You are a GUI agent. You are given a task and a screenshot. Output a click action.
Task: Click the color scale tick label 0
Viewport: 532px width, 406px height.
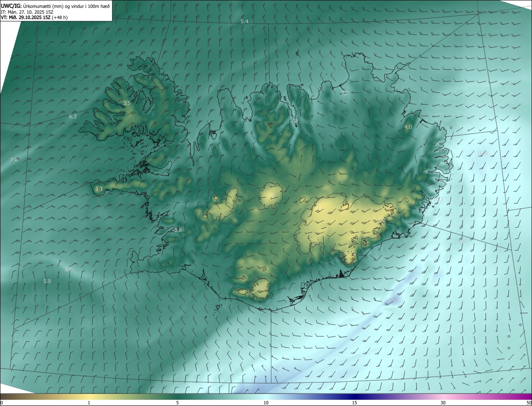[1, 403]
